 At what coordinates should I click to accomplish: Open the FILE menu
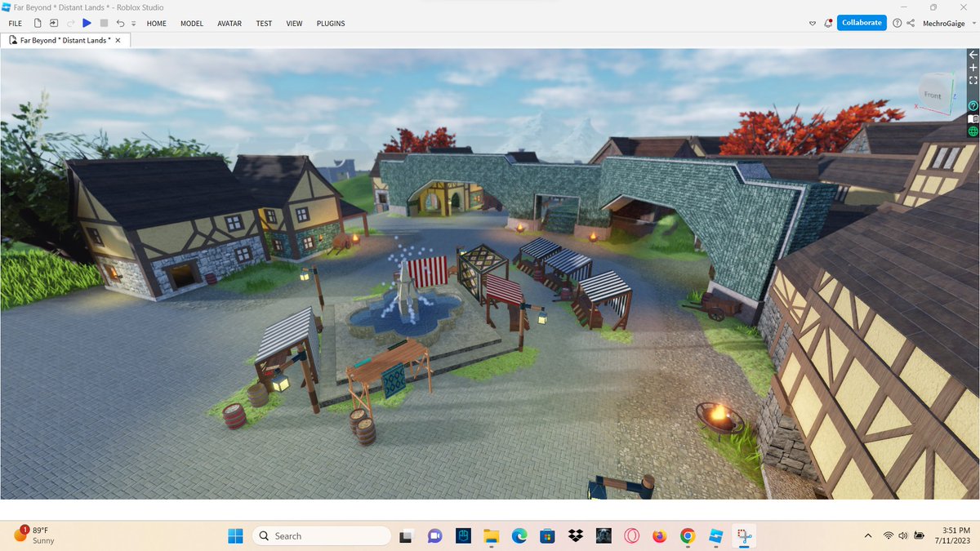(16, 24)
